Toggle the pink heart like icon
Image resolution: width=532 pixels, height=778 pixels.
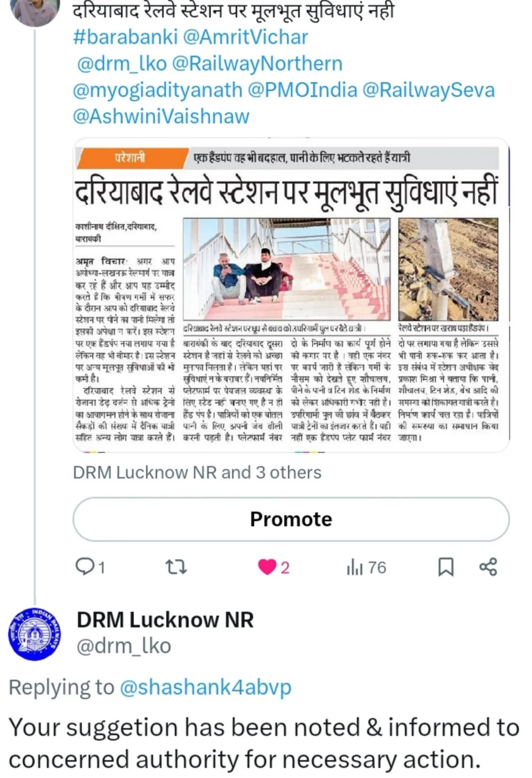coord(266,567)
